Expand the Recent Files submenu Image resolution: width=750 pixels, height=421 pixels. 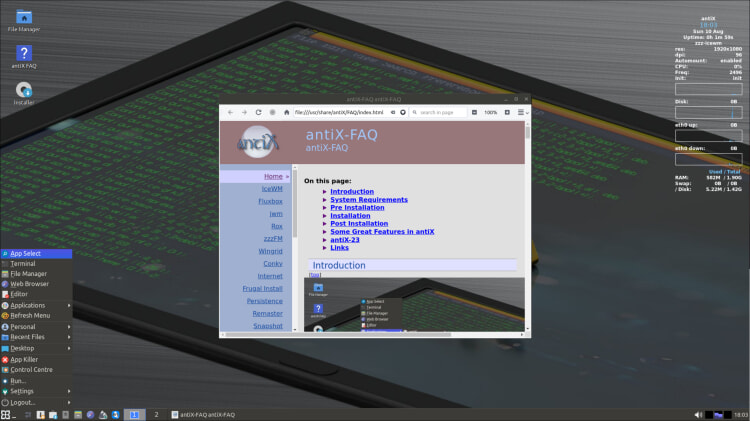36,337
